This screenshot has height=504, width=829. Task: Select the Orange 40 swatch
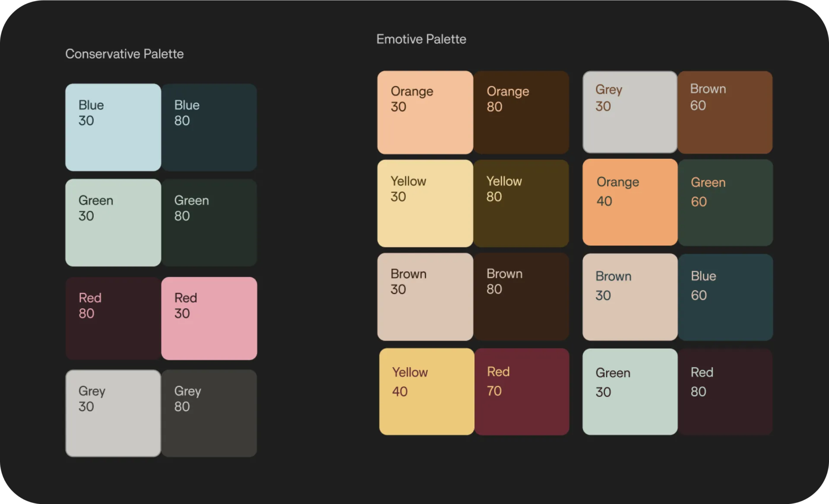pos(630,202)
